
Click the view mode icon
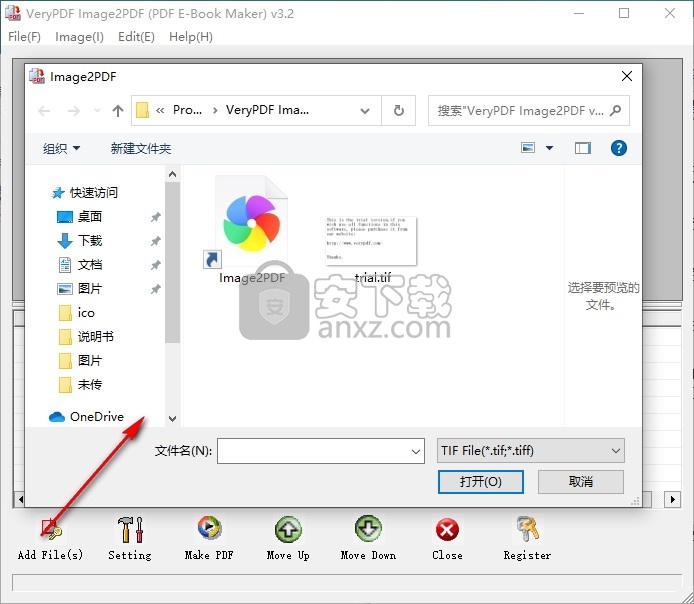click(x=528, y=148)
